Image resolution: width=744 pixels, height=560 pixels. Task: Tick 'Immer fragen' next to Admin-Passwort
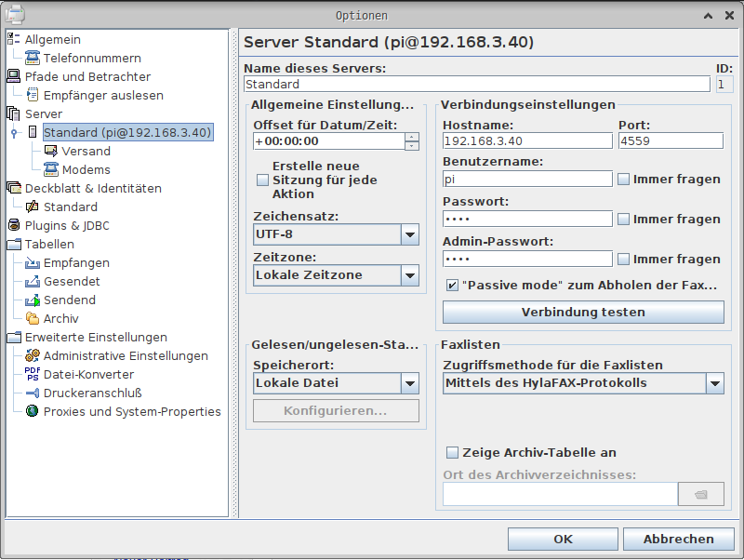click(623, 260)
